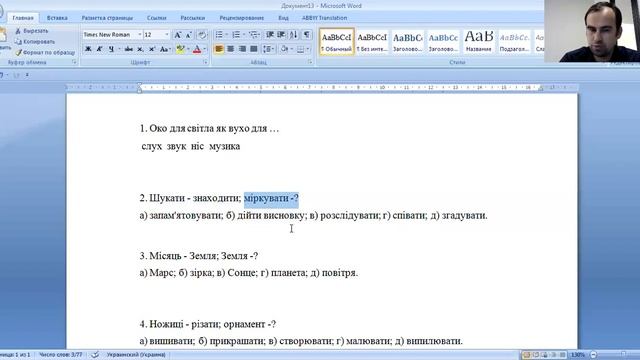Viewport: 640px width, 360px height.
Task: Align text to the left
Action: click(x=219, y=49)
